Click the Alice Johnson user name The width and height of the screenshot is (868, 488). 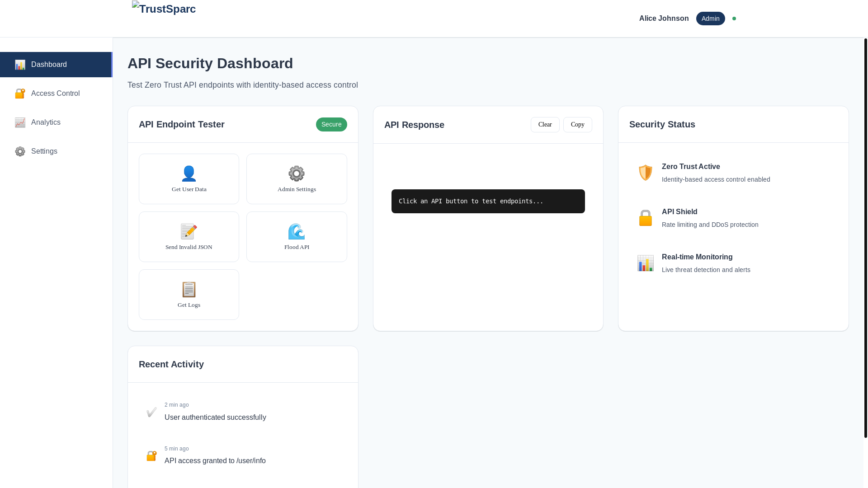[664, 19]
